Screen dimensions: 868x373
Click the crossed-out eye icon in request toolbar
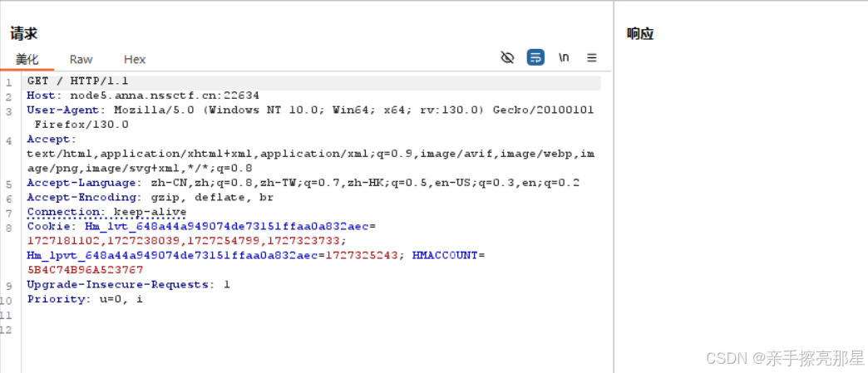[507, 57]
